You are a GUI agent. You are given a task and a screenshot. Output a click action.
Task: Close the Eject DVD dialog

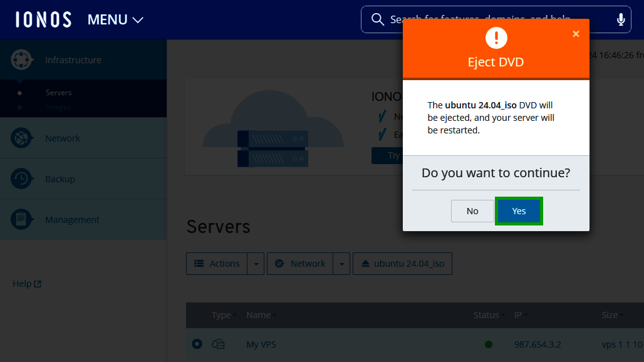[576, 34]
